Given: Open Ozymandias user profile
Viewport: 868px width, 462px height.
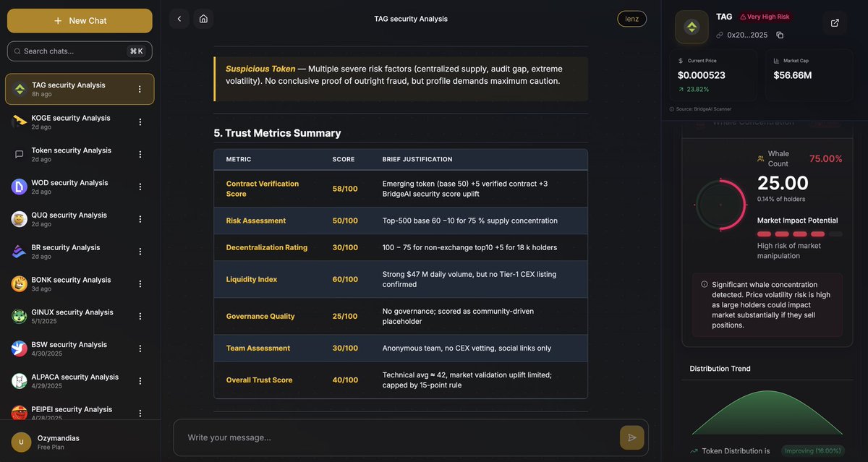Looking at the screenshot, I should pyautogui.click(x=80, y=442).
